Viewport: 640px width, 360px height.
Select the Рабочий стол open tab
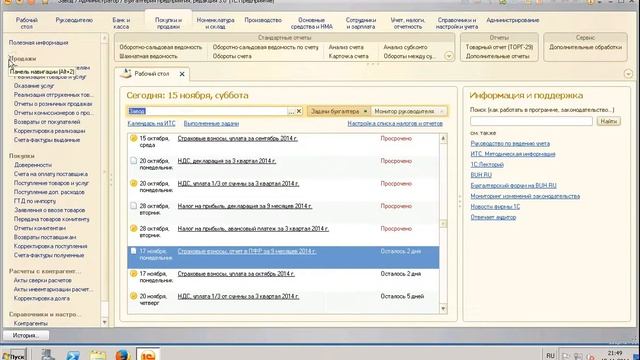point(151,74)
